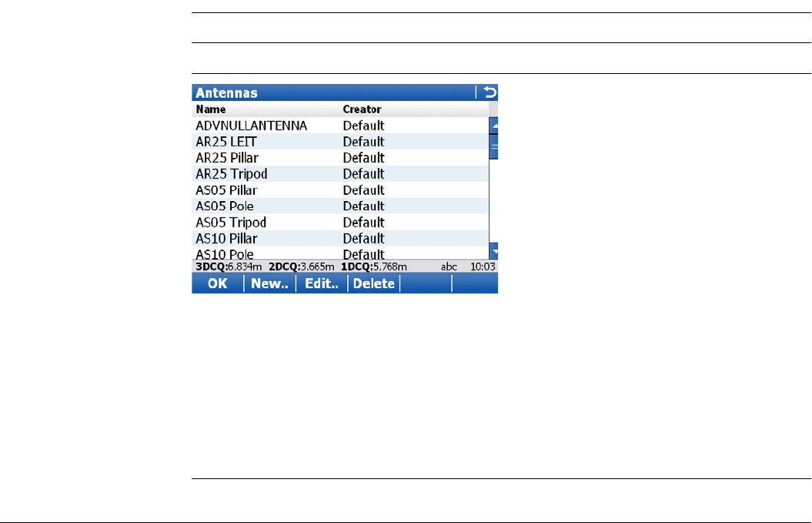
Task: Select the AS05 Pillar antenna
Action: (x=340, y=190)
